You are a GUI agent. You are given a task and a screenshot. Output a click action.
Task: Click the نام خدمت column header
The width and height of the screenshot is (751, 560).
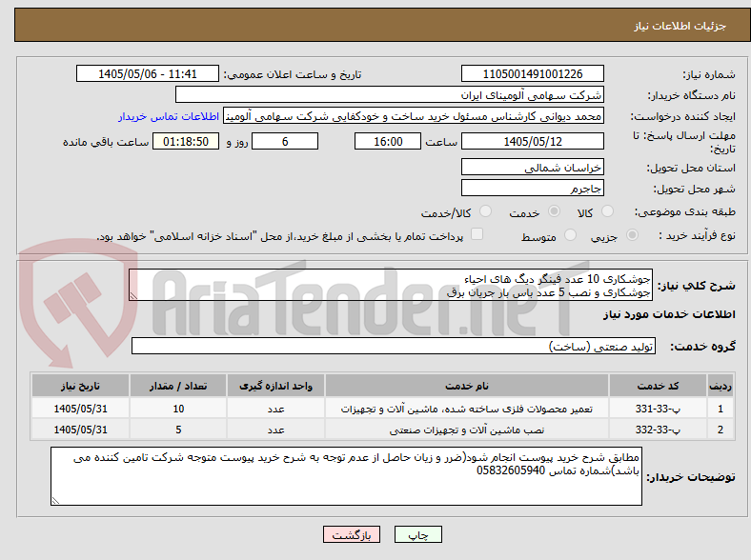pos(466,386)
